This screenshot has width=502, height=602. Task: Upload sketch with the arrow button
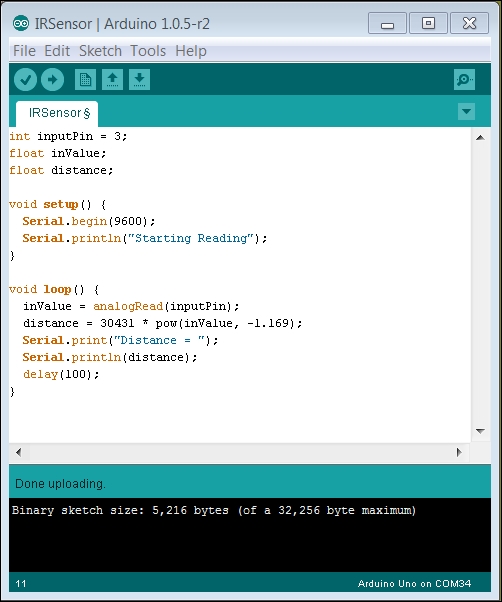tap(53, 80)
